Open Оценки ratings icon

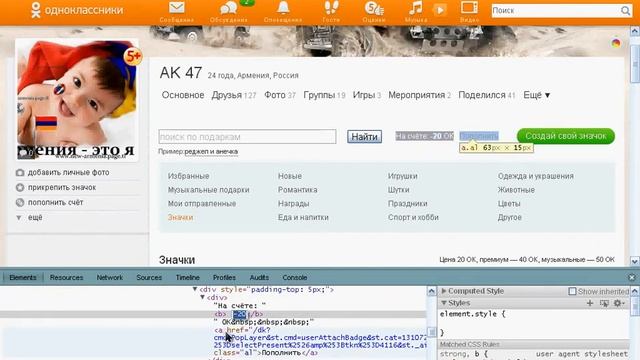coord(374,8)
